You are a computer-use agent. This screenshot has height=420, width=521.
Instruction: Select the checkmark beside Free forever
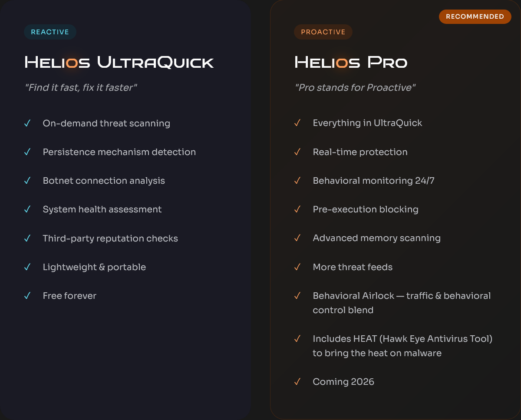27,296
